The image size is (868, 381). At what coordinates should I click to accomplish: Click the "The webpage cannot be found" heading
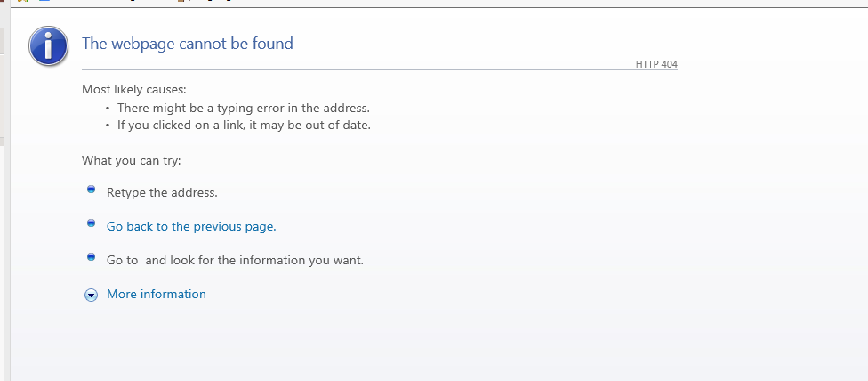188,43
